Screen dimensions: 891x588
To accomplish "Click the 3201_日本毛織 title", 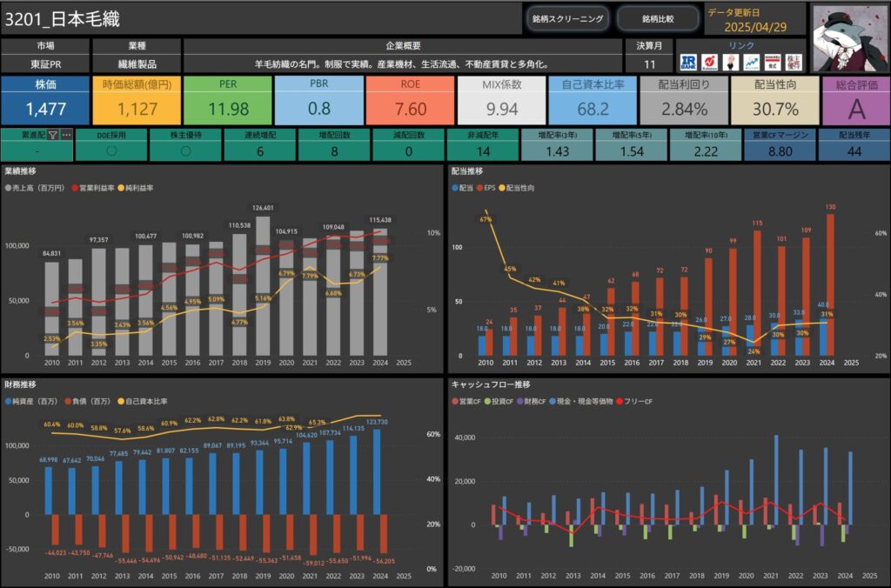I will pos(63,19).
